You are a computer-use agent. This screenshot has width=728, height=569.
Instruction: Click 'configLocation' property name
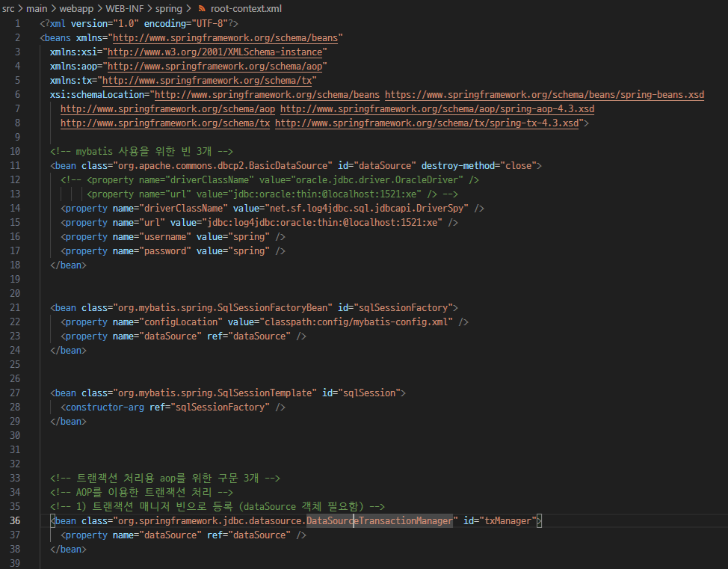(181, 322)
